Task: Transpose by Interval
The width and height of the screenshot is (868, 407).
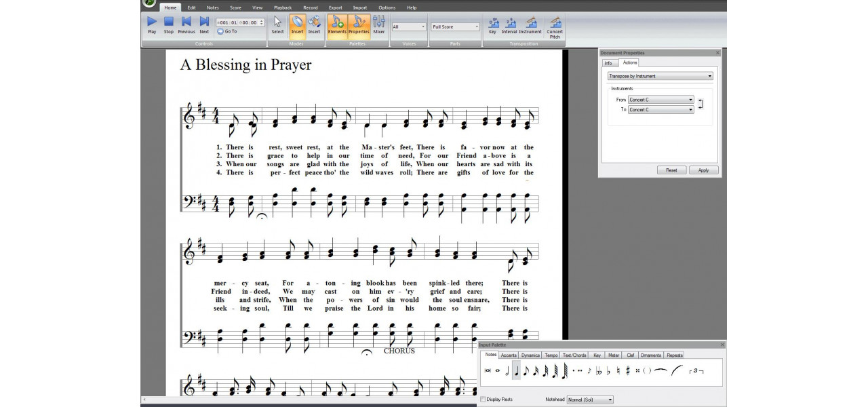Action: (509, 24)
